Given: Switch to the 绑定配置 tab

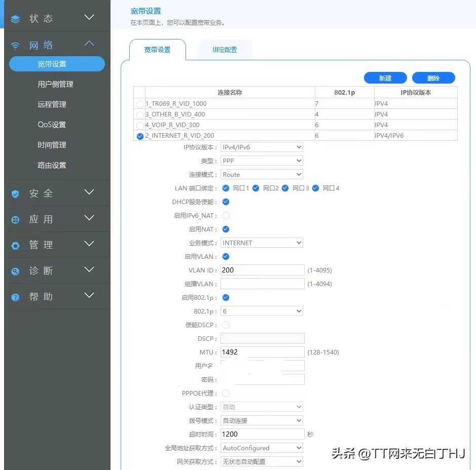Looking at the screenshot, I should [225, 49].
